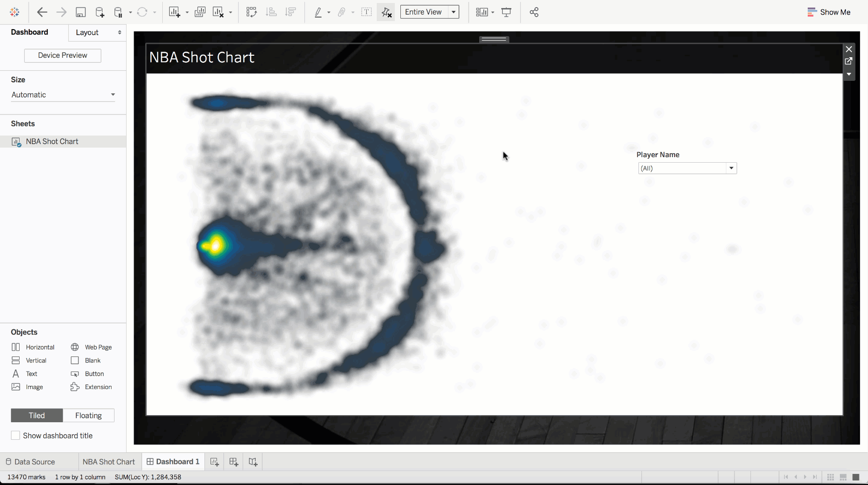Screen dimensions: 868x485
Task: Open the sheet's more options arrow
Action: (849, 74)
